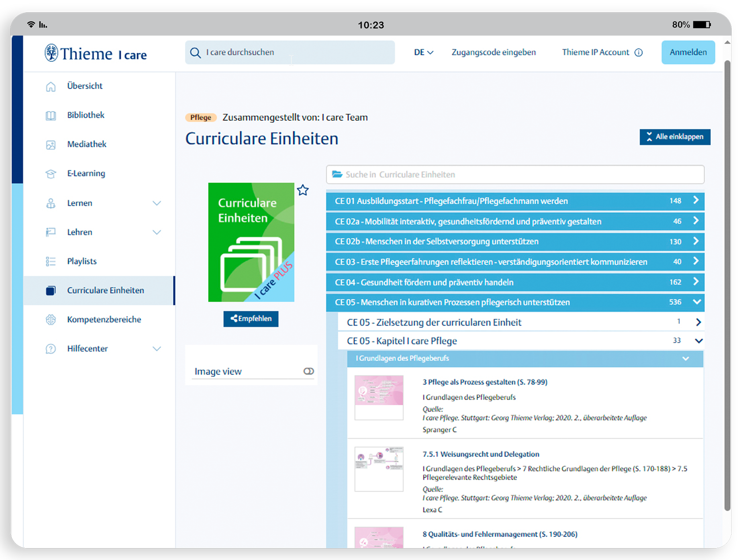Click the page vertical scrollbar
The height and width of the screenshot is (560, 742).
click(x=728, y=285)
